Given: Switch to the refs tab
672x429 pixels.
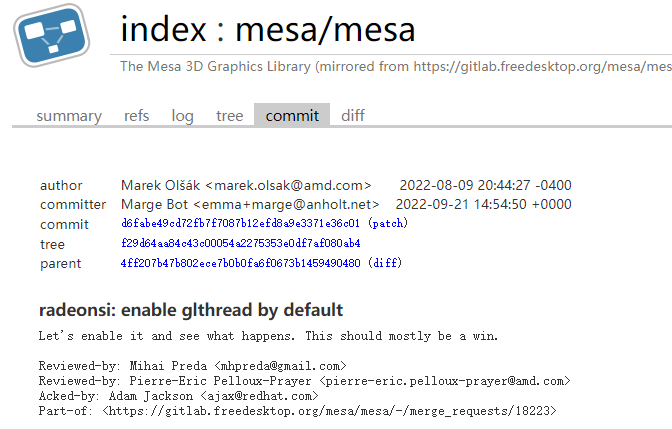Looking at the screenshot, I should point(136,116).
